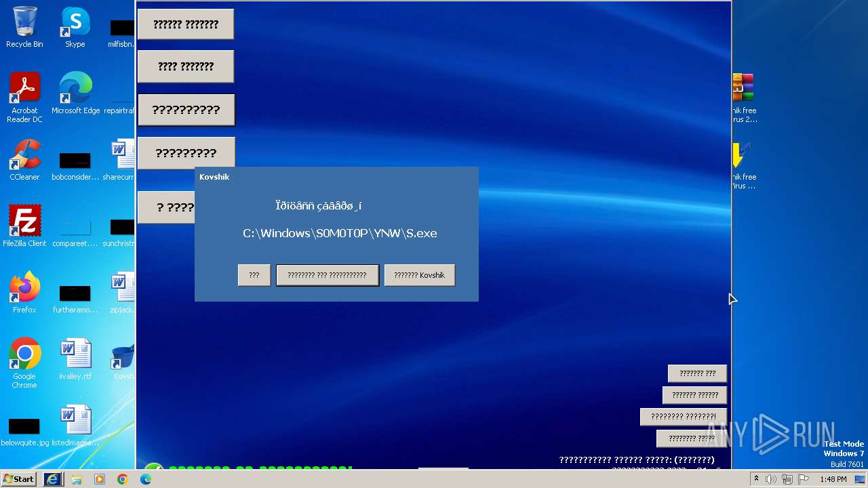Viewport: 868px width, 488px height.
Task: Open the CCleaner desktop shortcut
Action: (24, 160)
